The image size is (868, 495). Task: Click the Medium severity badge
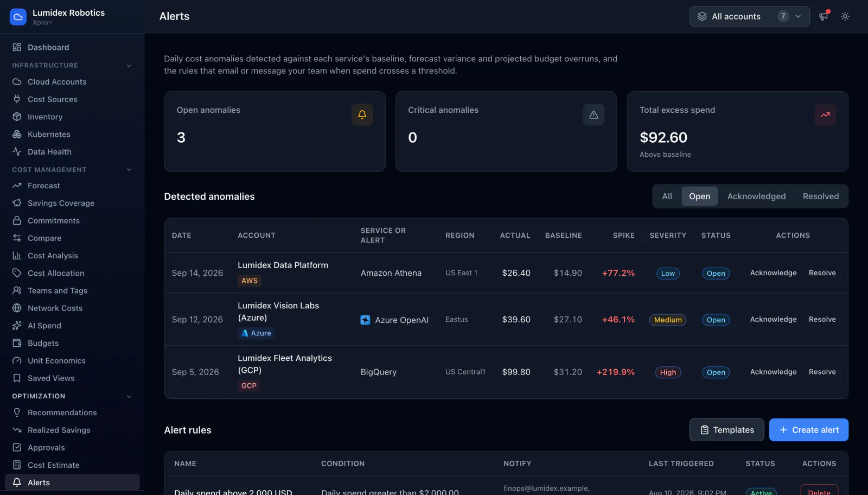pos(668,320)
